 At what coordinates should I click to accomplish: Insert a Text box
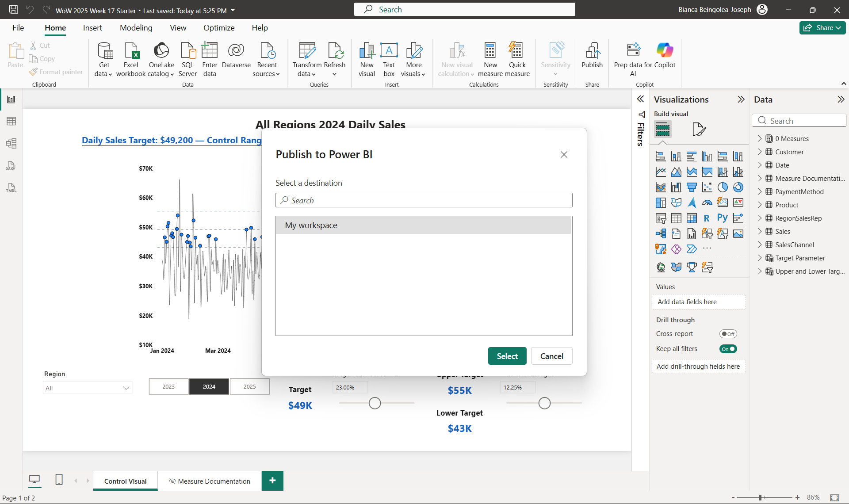point(389,60)
